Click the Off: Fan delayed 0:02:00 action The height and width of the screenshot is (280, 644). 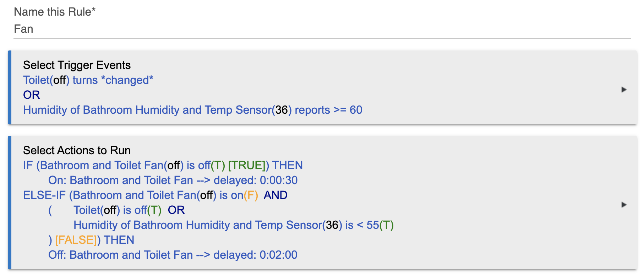173,255
